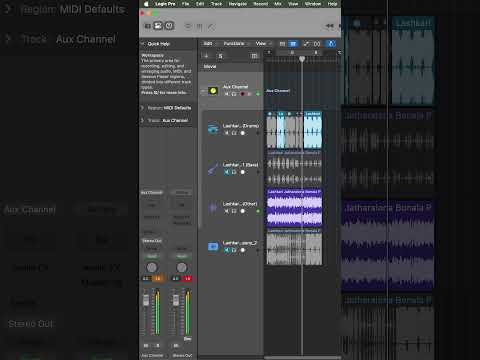Toggle the automation icon in Tracks menu bar
Viewport: 480px width, 360px height.
tap(306, 44)
